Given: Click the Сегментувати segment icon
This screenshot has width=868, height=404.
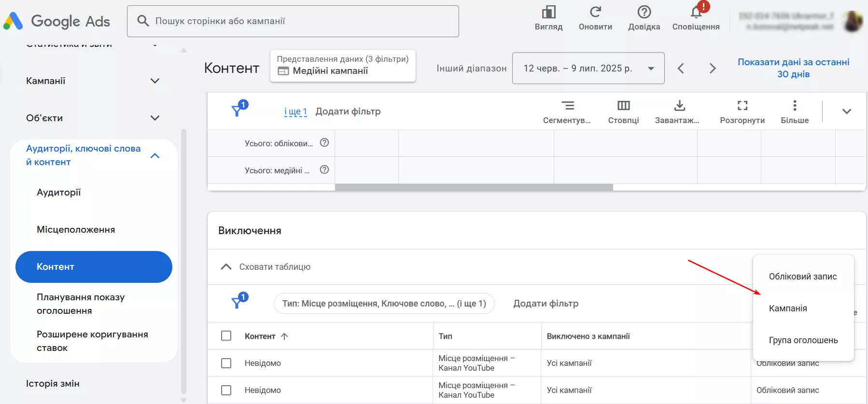Looking at the screenshot, I should (x=568, y=105).
